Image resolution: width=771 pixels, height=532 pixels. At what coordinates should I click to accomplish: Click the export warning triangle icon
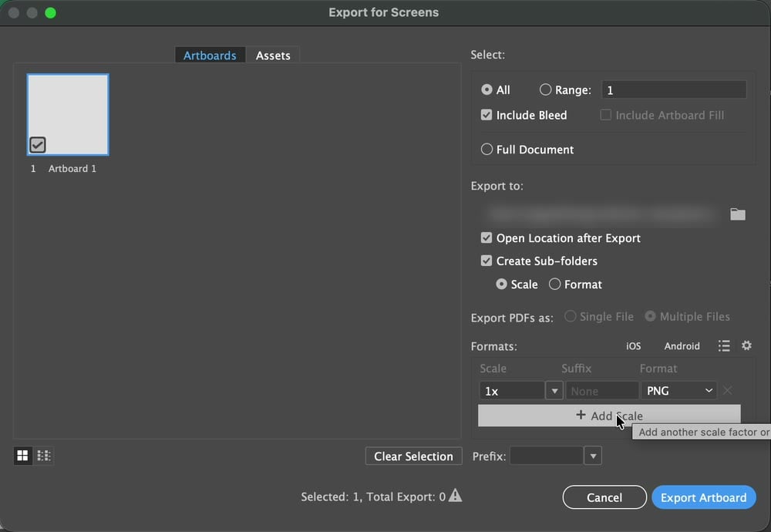click(x=456, y=495)
